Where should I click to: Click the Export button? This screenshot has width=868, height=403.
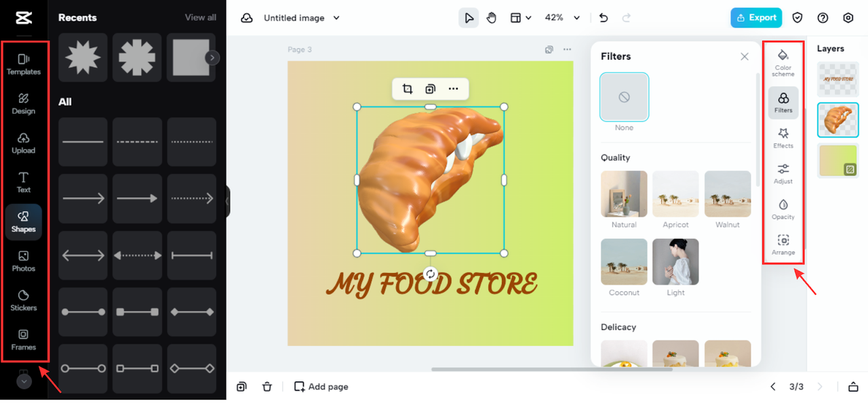click(756, 18)
